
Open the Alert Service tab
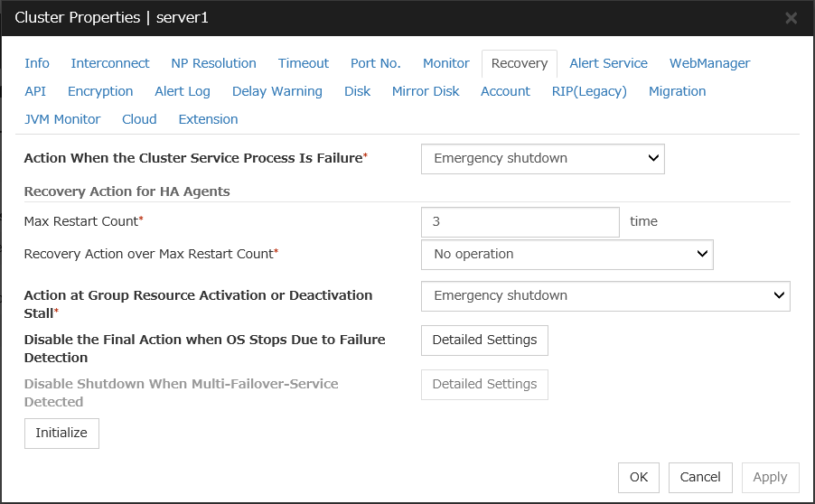(x=609, y=63)
